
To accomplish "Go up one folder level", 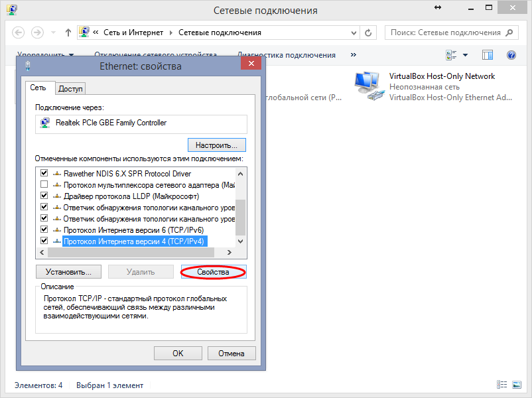I will coord(68,33).
